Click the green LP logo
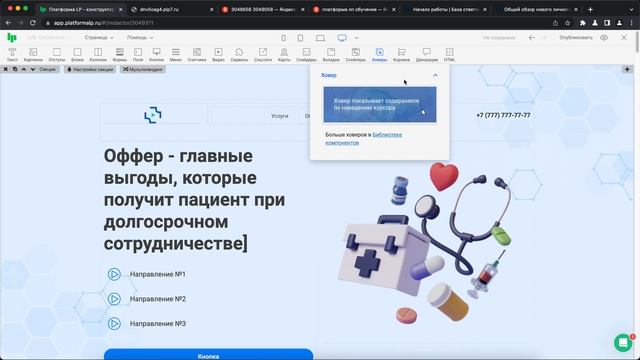Viewport: 640px width, 360px height. click(12, 38)
